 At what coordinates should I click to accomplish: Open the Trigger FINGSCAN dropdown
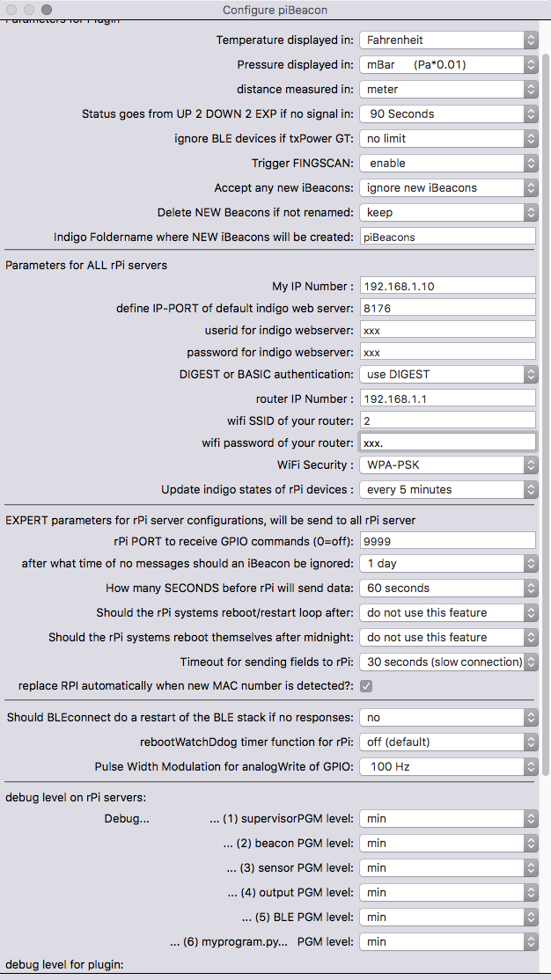pyautogui.click(x=448, y=163)
